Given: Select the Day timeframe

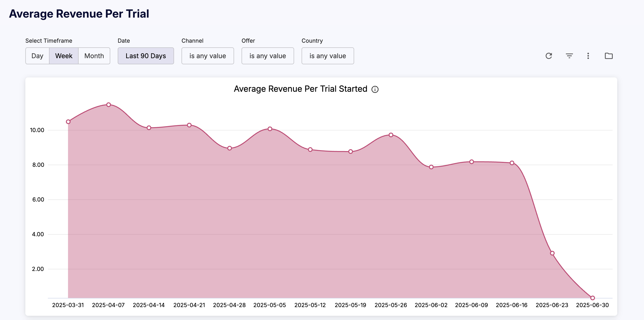Looking at the screenshot, I should pos(37,56).
